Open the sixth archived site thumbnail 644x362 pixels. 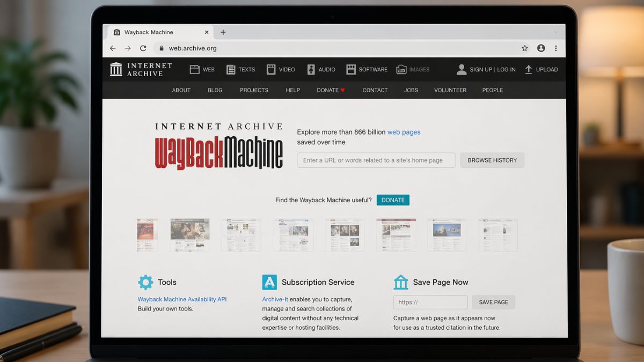396,235
